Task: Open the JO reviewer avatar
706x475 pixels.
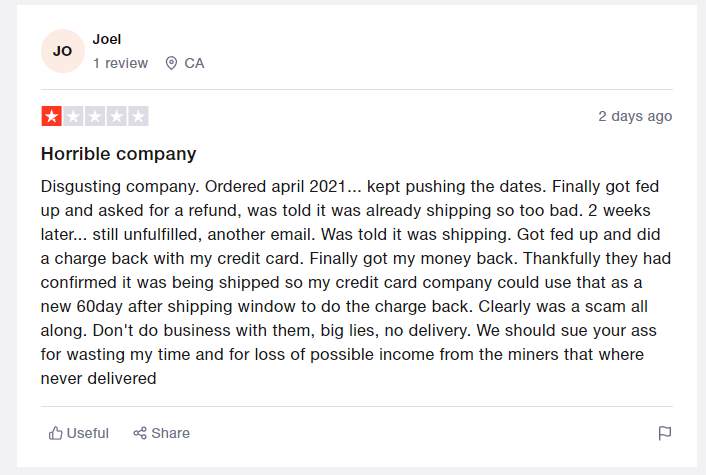Action: tap(62, 51)
